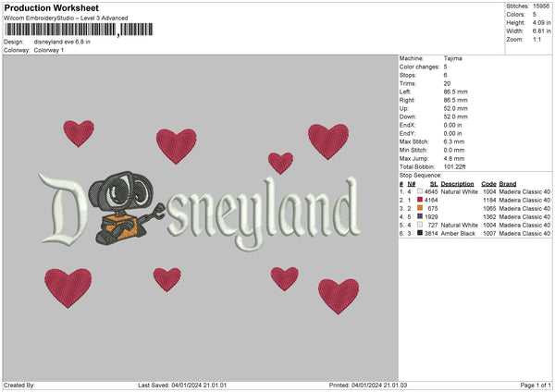Click the Trims value '20'

coord(447,83)
